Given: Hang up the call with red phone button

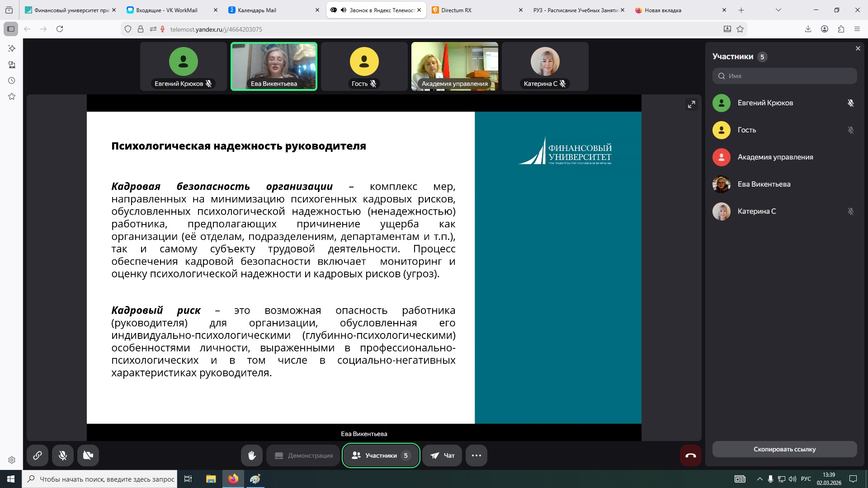Looking at the screenshot, I should point(690,455).
